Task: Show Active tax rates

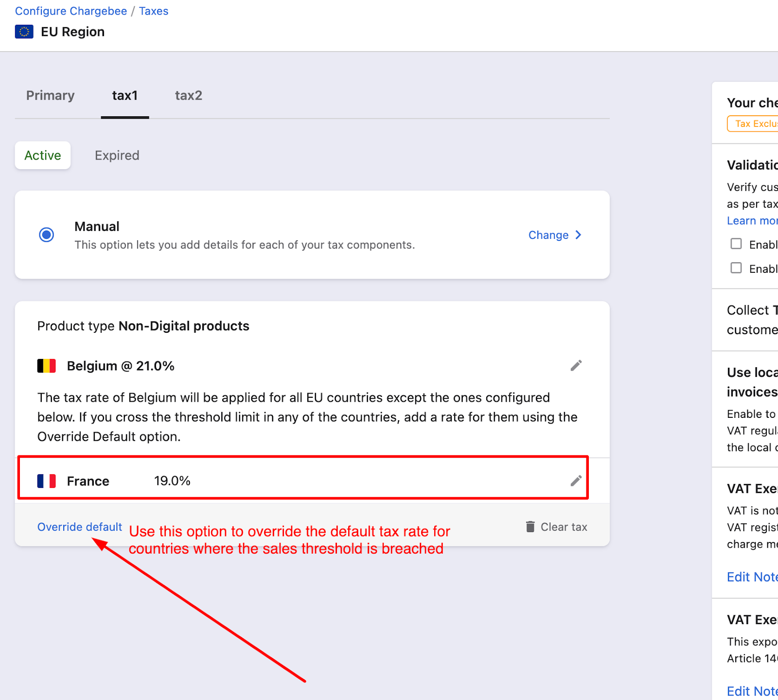Action: pos(43,156)
